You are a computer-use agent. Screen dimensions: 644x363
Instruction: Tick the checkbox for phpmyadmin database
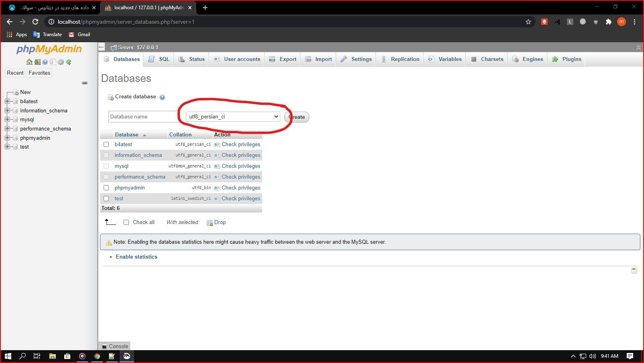pyautogui.click(x=106, y=188)
